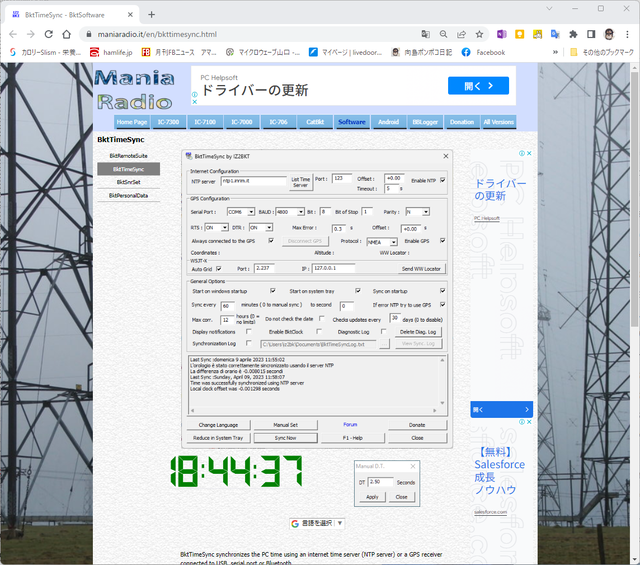Screen dimensions: 640x565
Task: Open the マイクロウェーブ山口 bookmark
Action: click(x=263, y=52)
